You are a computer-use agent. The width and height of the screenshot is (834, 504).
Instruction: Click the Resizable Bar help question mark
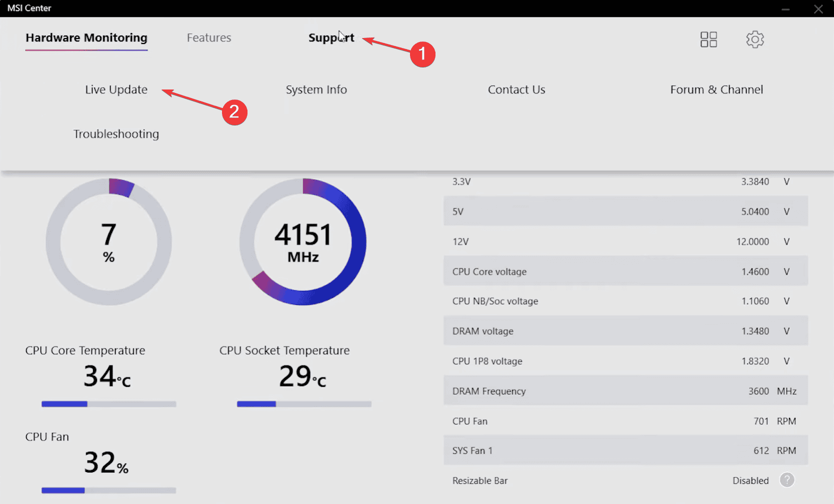click(x=787, y=480)
